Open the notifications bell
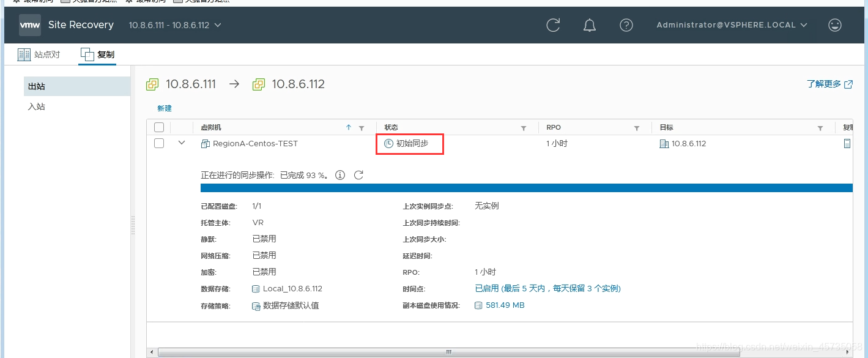This screenshot has height=358, width=868. pos(590,25)
